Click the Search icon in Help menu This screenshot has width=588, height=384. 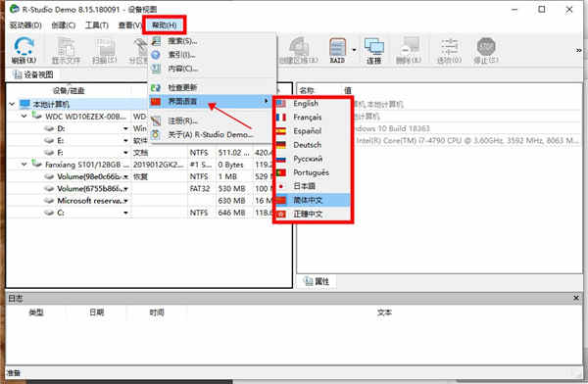pos(156,41)
